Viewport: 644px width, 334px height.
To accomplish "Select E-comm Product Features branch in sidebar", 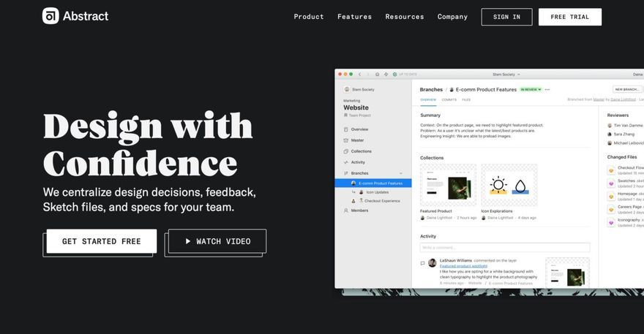I will [x=373, y=183].
